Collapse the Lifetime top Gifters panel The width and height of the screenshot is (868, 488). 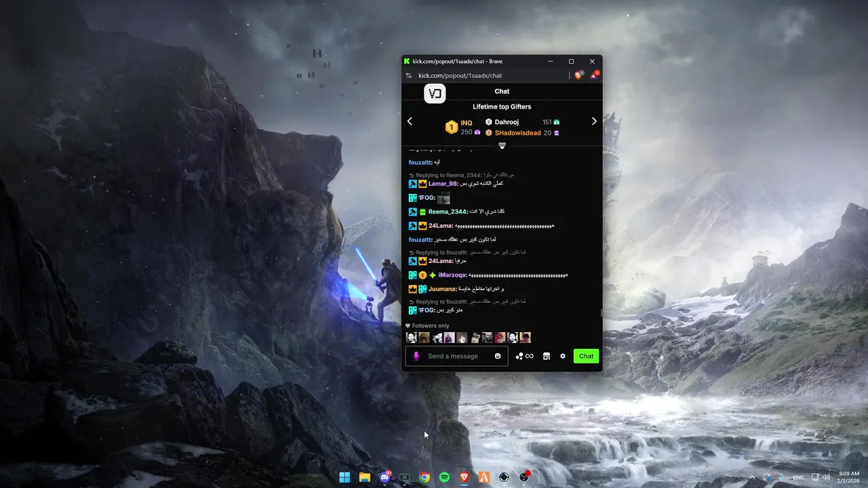[x=502, y=146]
